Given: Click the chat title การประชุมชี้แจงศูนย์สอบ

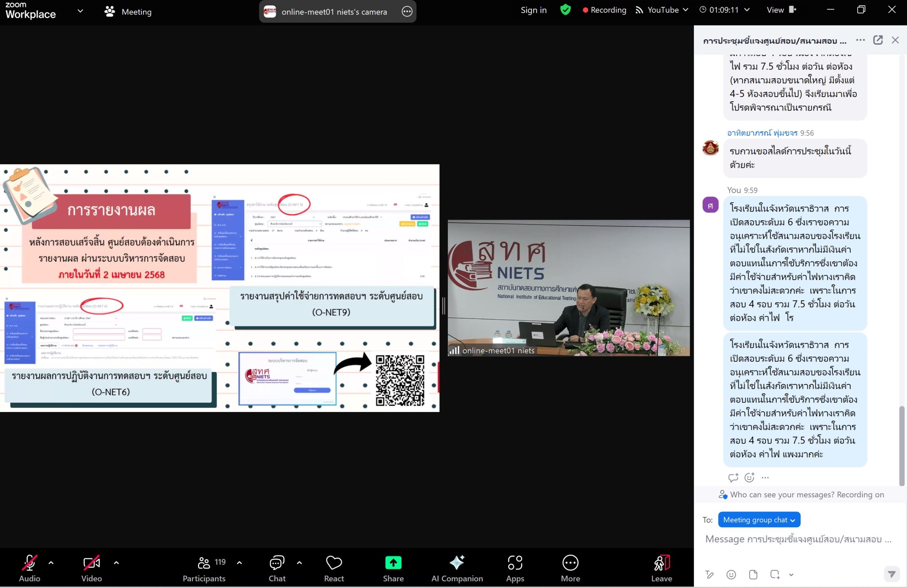Looking at the screenshot, I should (774, 40).
